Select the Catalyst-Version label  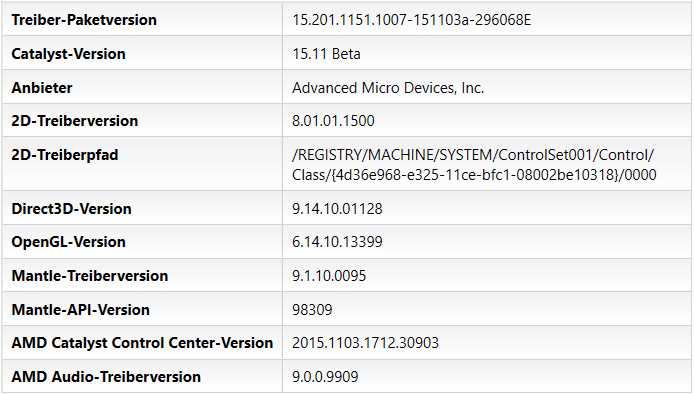(x=69, y=54)
